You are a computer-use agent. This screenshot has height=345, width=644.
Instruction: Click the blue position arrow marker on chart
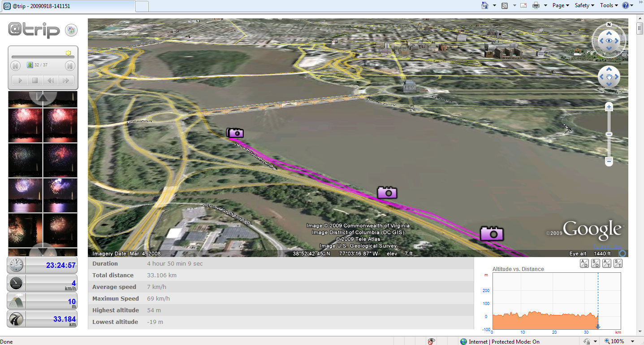click(x=598, y=326)
